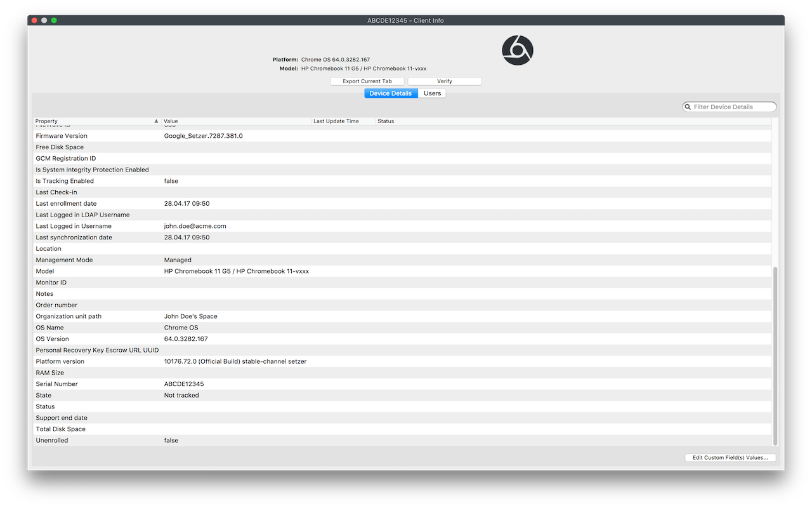Click the sort arrow in the Property column header

pos(156,121)
